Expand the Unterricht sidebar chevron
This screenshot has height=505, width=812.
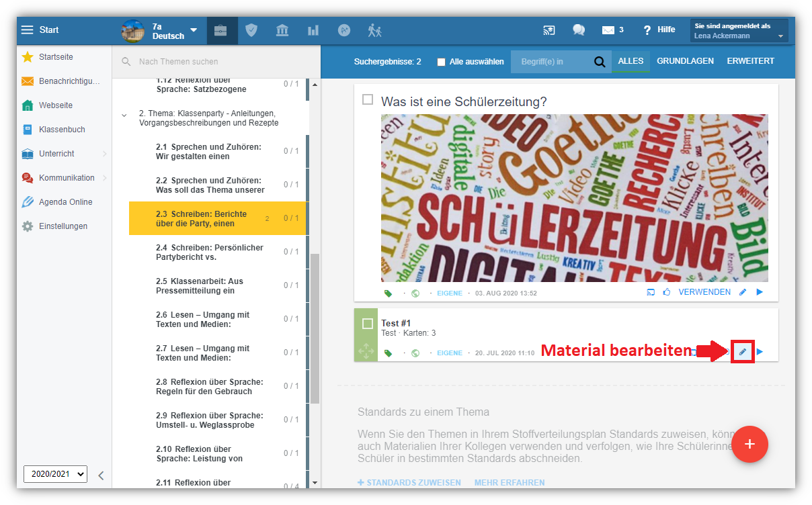(x=104, y=154)
